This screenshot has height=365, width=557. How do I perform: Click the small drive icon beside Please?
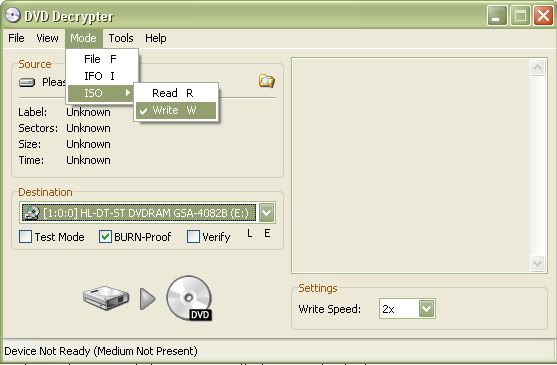point(27,83)
